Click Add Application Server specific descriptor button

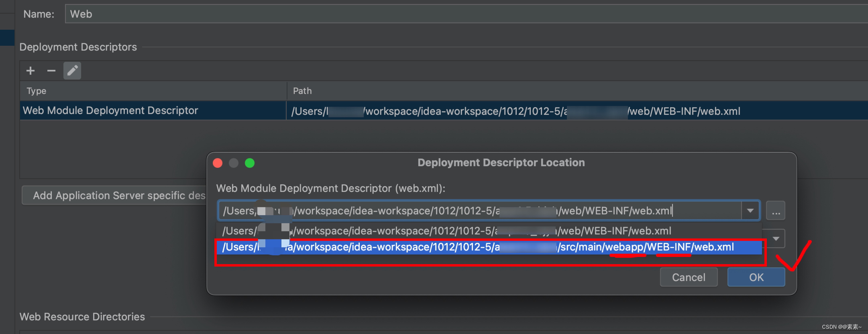114,196
